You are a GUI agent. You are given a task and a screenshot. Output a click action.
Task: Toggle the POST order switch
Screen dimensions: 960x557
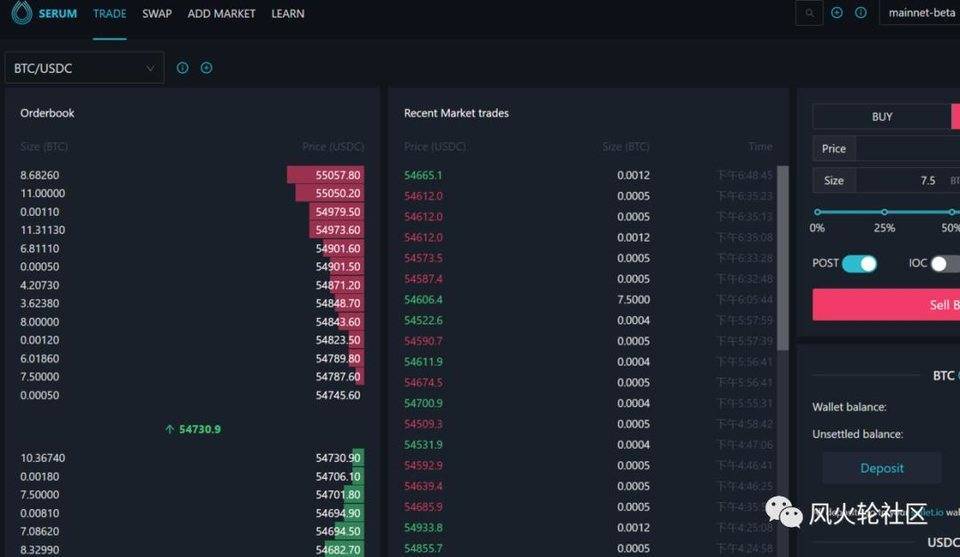[859, 264]
